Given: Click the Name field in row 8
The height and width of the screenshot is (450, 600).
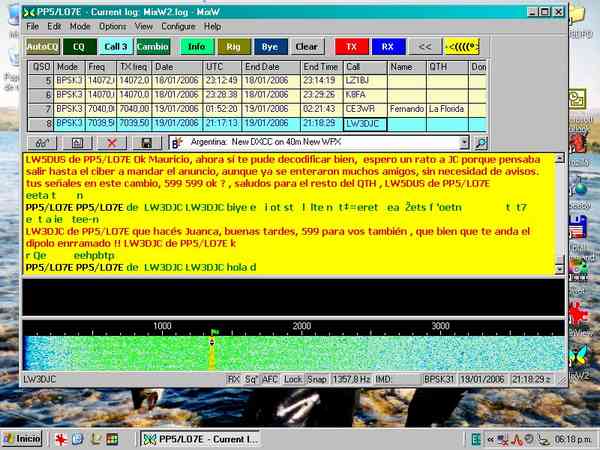Looking at the screenshot, I should 407,124.
